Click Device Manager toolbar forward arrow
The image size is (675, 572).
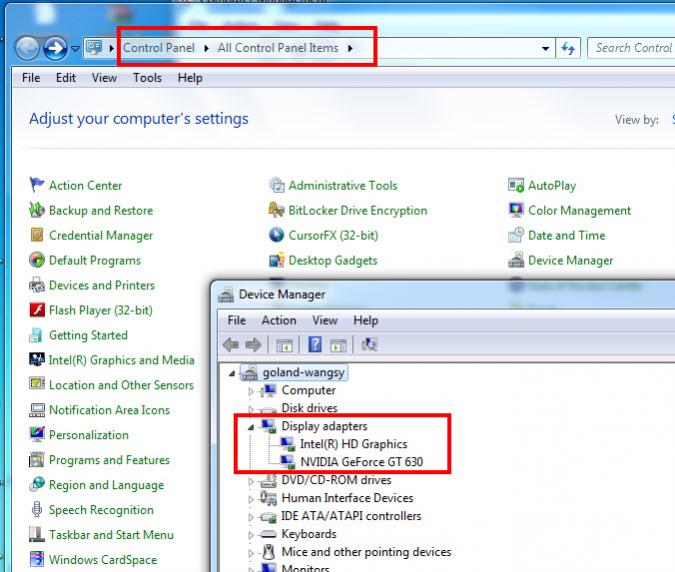(253, 344)
